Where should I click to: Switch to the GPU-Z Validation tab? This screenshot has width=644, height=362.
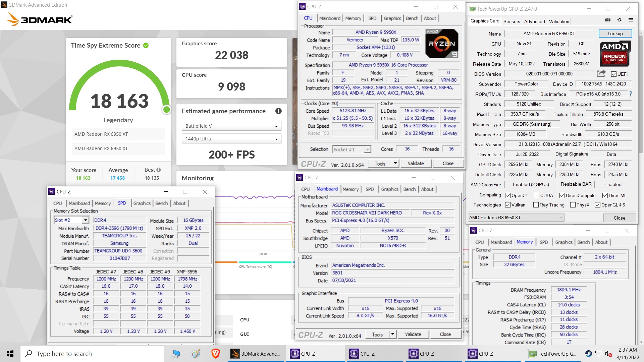pos(559,21)
